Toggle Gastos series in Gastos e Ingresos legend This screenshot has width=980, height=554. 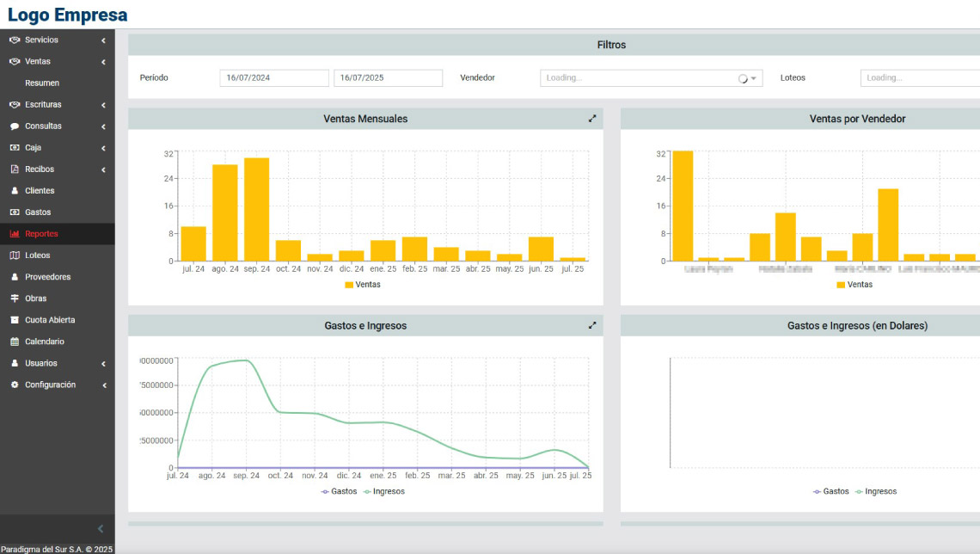click(x=338, y=491)
